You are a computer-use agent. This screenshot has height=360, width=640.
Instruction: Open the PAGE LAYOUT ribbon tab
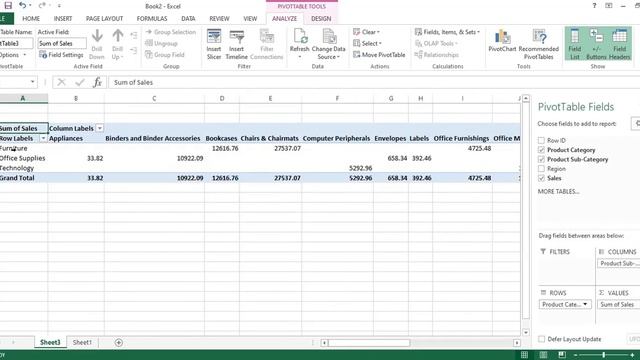coord(104,19)
